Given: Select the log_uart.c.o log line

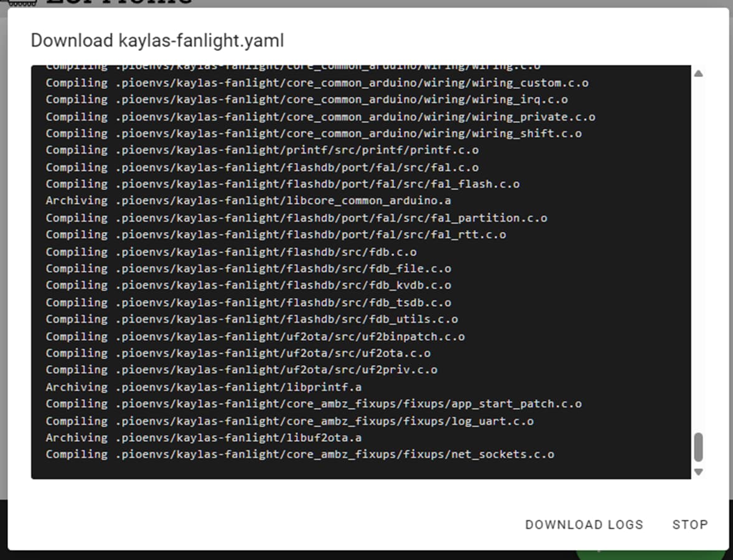Looking at the screenshot, I should click(290, 421).
